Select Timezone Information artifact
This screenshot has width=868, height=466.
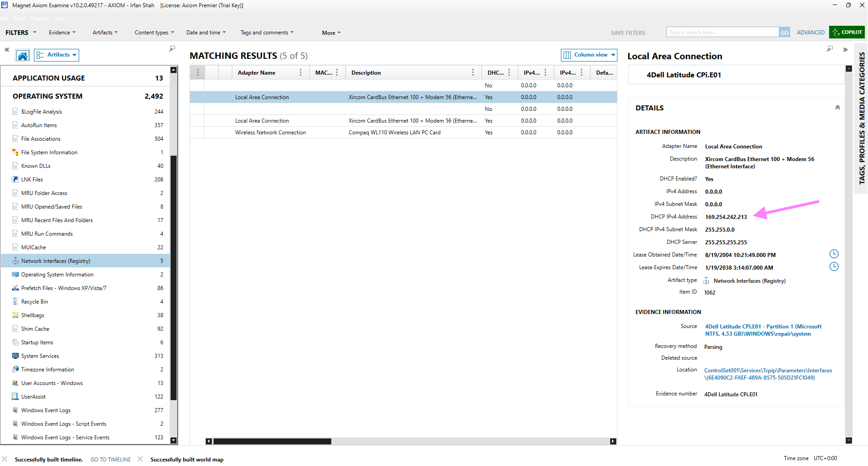(x=85, y=370)
